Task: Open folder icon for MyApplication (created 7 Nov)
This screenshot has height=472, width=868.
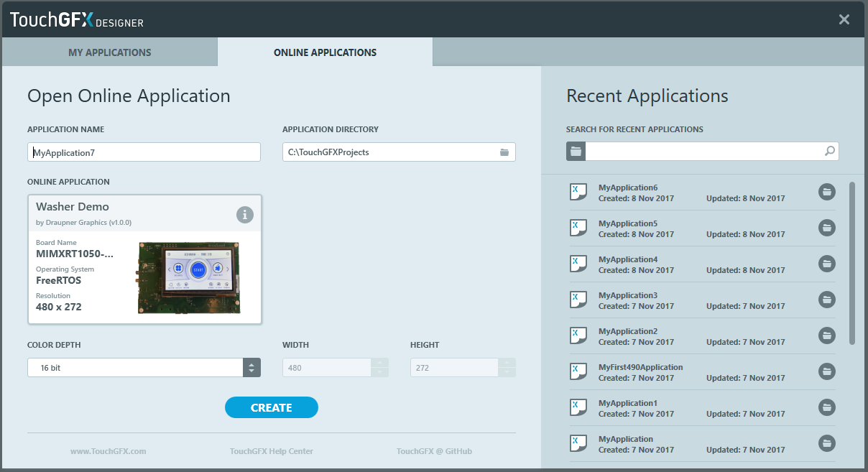Action: pos(827,443)
